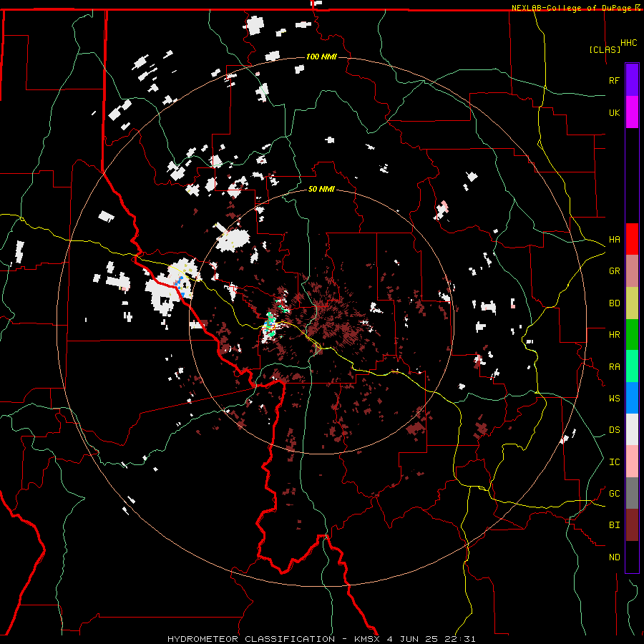Click the KMSX station identifier

[369, 639]
